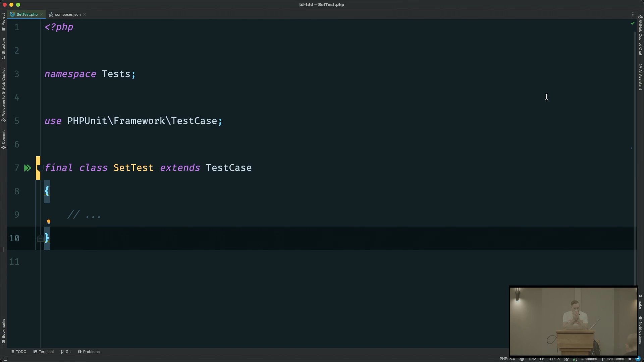Open GitHub Copilot Chat panel
644x362 pixels.
coord(640,35)
